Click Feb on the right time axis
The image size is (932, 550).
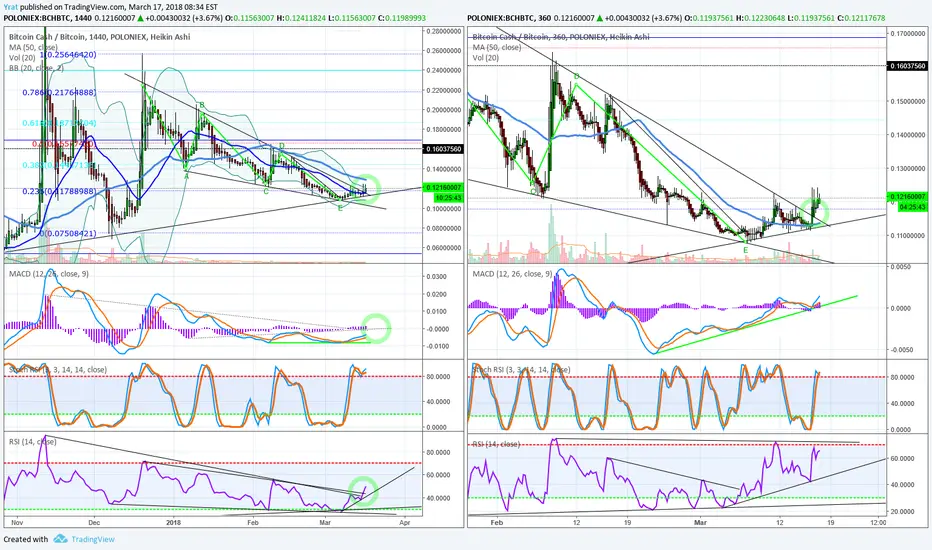coord(497,523)
